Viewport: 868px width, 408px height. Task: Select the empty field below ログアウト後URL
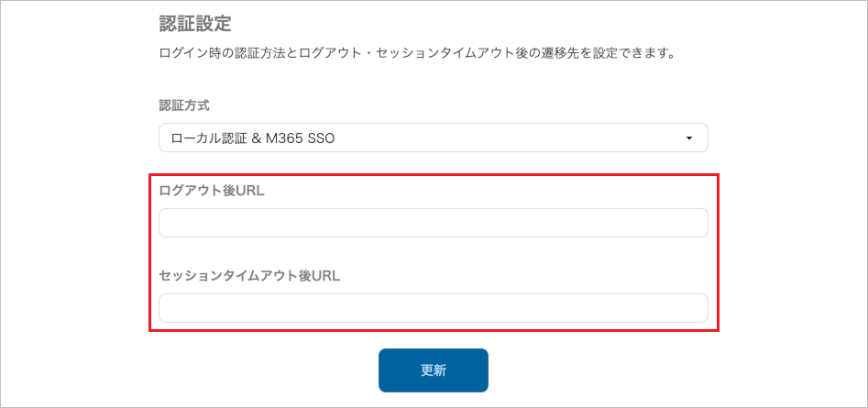433,223
